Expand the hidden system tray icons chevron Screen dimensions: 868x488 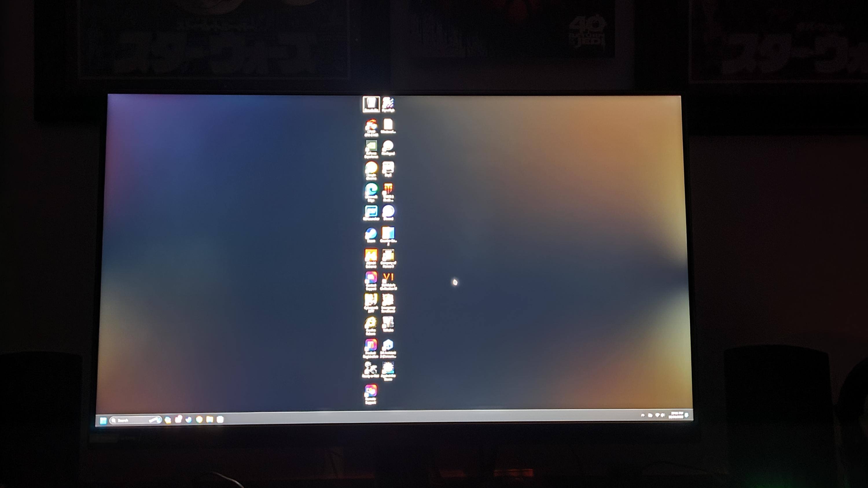pos(643,416)
